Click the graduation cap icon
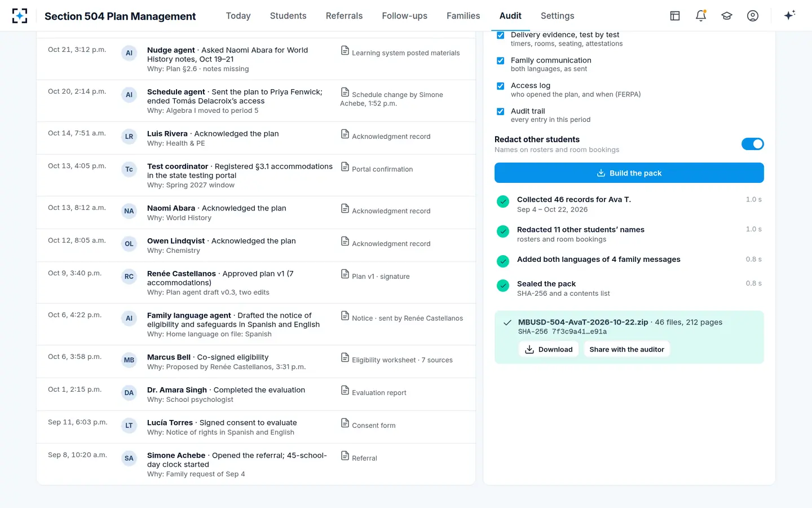 click(x=727, y=16)
